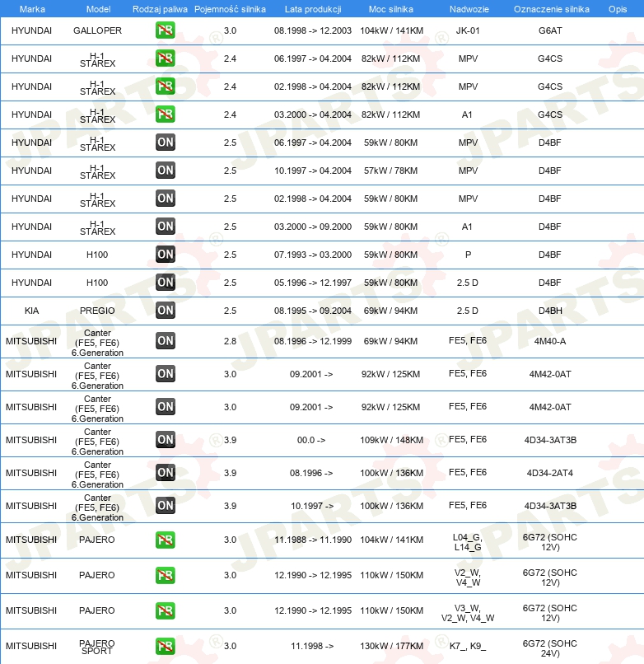Click petrol icon for H-1 STAREX A1 G4CS row
Viewport: 644px width, 664px height.
click(x=166, y=114)
